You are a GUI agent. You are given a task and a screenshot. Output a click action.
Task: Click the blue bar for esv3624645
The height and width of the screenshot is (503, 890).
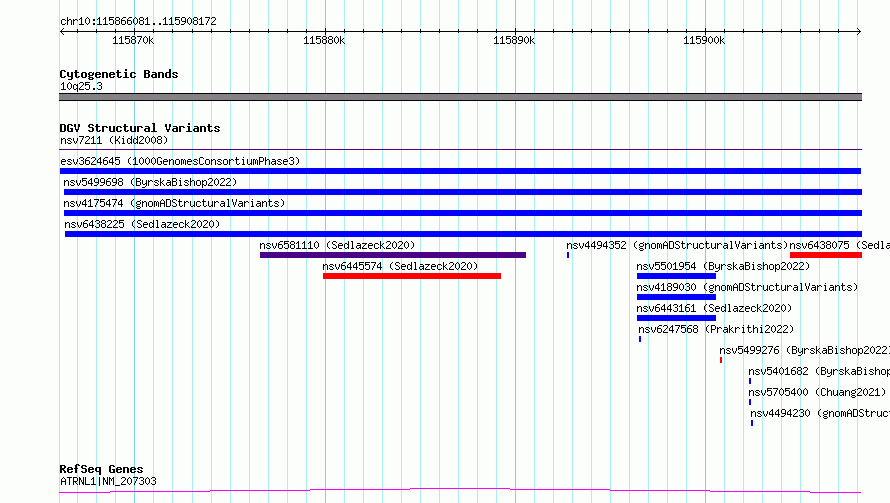click(x=460, y=171)
